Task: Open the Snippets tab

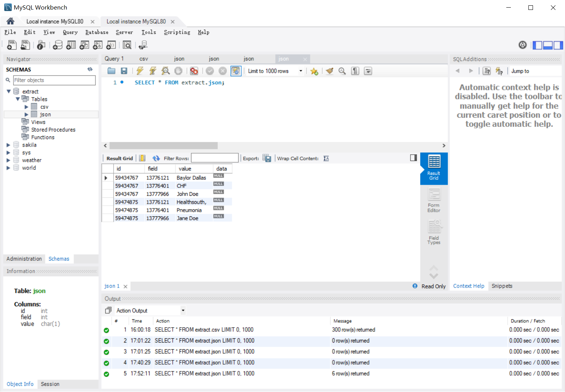Action: [x=502, y=286]
